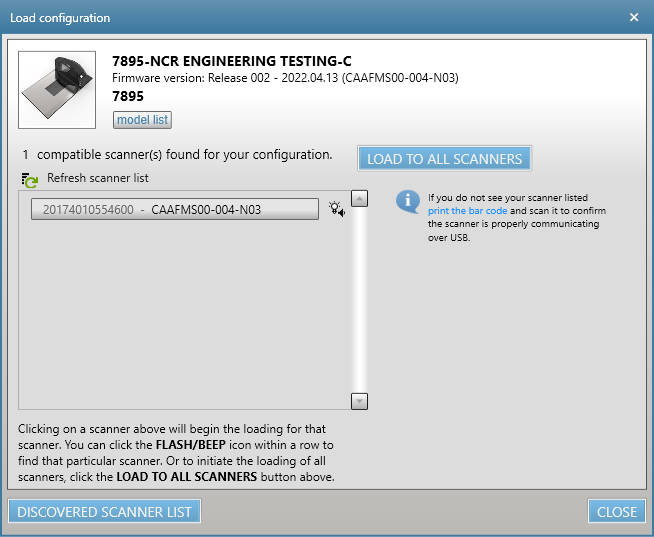
Task: Close the Load configuration dialog with X
Action: pyautogui.click(x=634, y=17)
